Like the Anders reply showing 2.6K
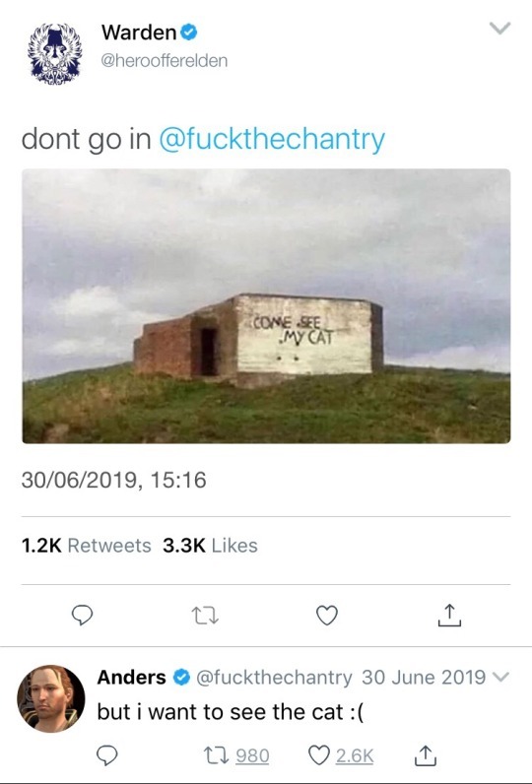This screenshot has height=784, width=532. [x=341, y=755]
